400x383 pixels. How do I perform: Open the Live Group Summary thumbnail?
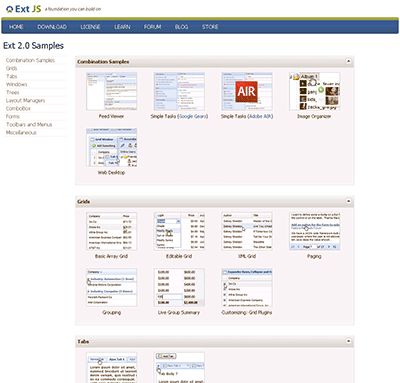[179, 288]
